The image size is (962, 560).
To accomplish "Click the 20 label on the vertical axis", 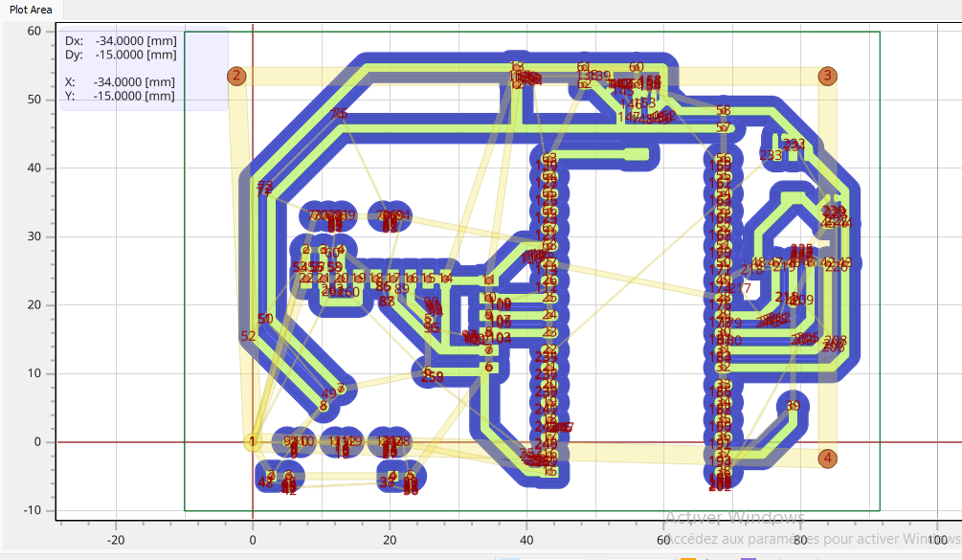I will pos(34,304).
